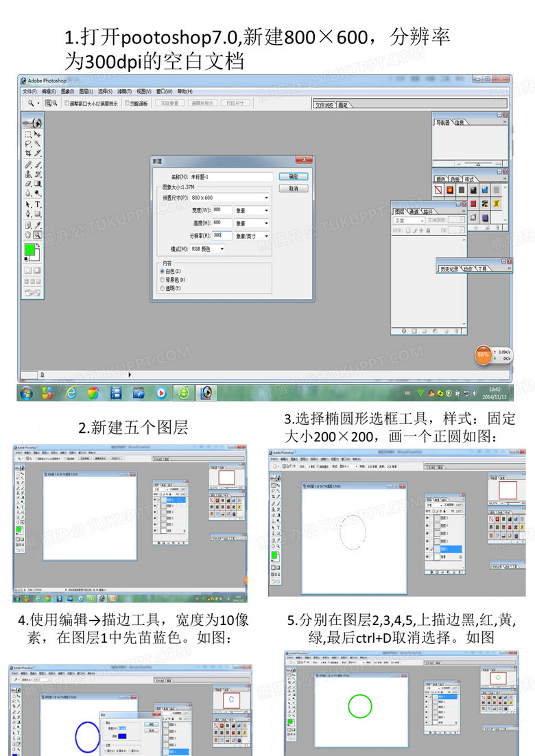Click the Navigator zoom slider in step 1 window

(478, 163)
